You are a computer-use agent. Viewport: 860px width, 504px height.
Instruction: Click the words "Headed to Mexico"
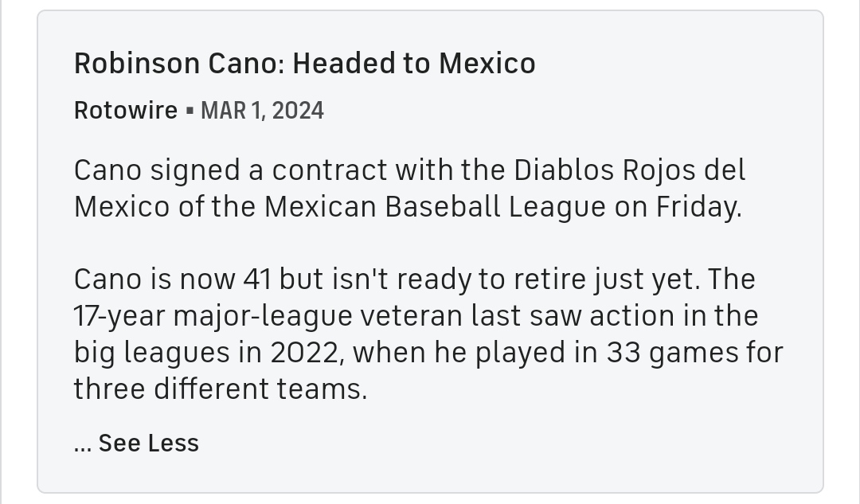[414, 63]
